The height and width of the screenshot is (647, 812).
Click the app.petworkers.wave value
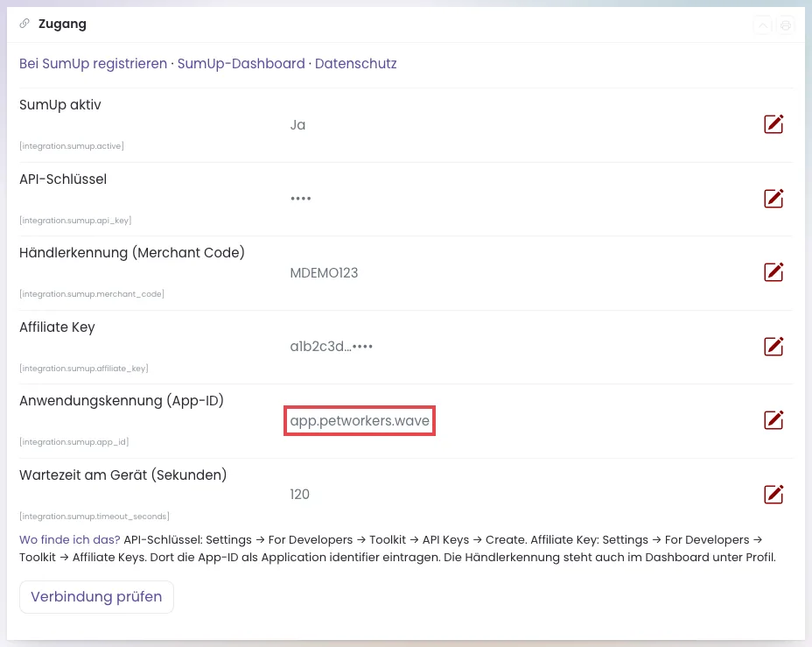coord(360,420)
